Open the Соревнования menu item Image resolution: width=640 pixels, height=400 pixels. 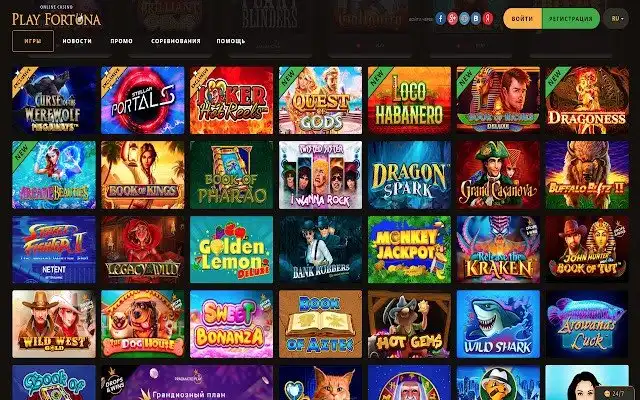click(176, 41)
